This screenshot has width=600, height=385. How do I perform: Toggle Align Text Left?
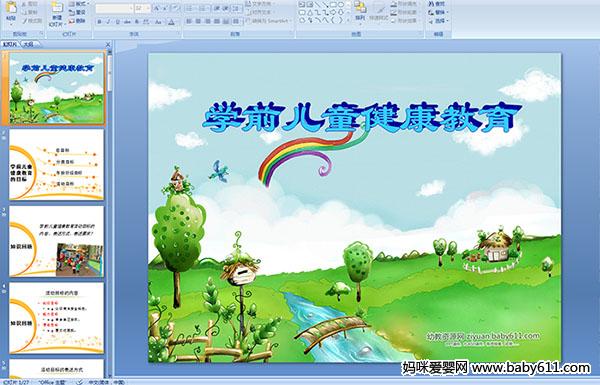(189, 21)
